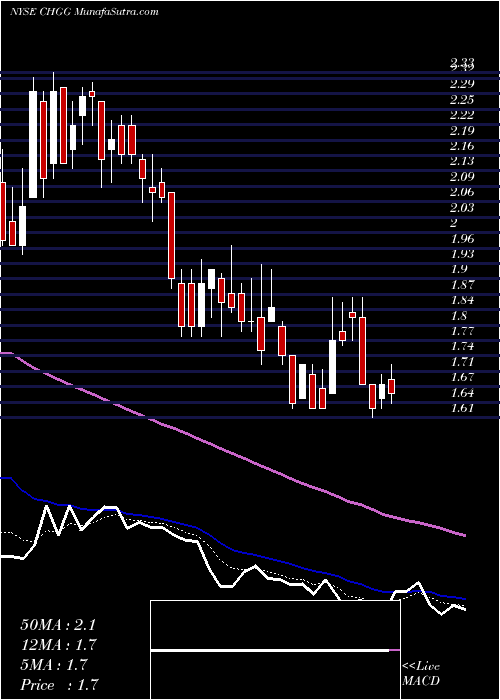This screenshot has width=500, height=700.
Task: Click the <<Live MACD label
Action: [421, 674]
